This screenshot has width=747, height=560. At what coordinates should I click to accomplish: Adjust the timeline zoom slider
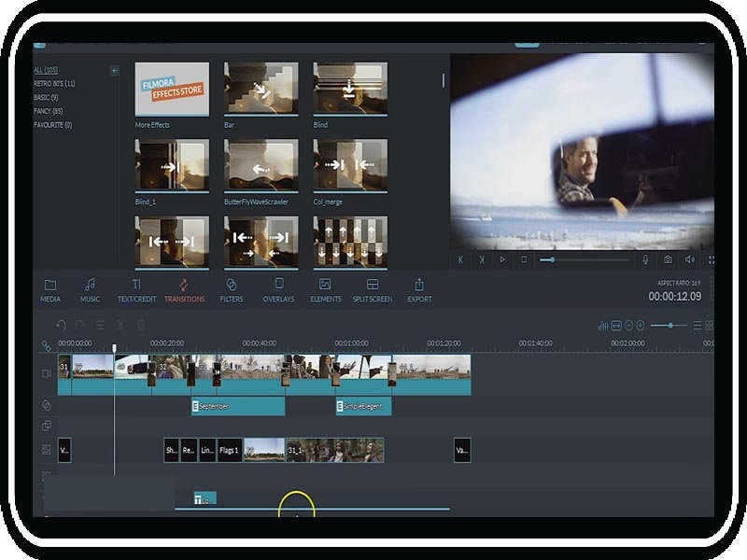click(669, 326)
